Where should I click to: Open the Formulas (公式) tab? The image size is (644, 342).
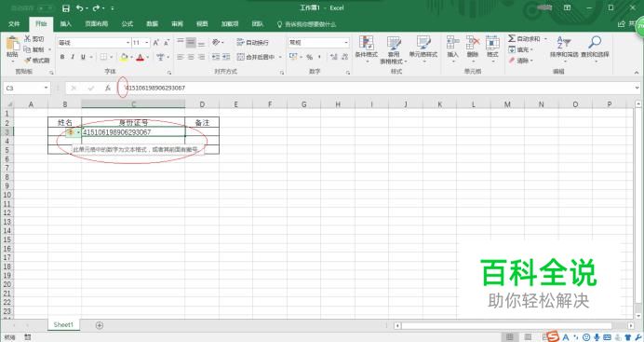click(127, 24)
